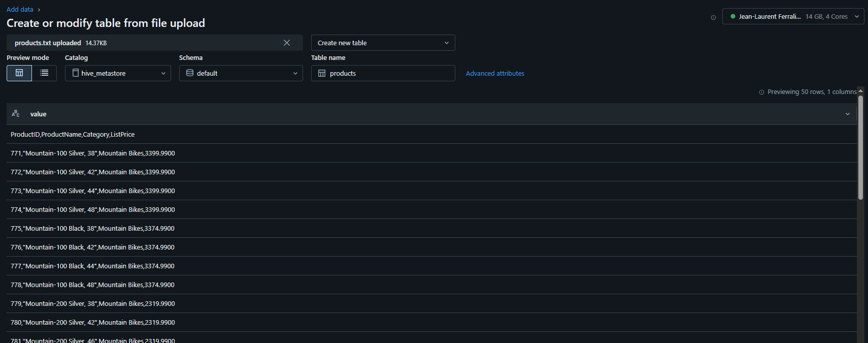Open the Schema default dropdown
The image size is (868, 343).
tap(241, 73)
